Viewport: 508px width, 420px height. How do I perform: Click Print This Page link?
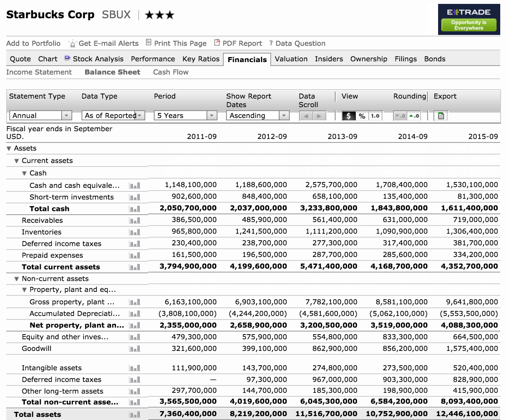click(x=176, y=43)
